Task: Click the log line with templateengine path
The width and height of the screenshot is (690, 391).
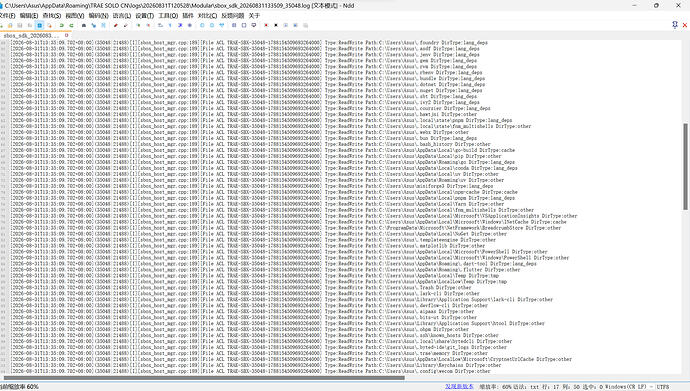Action: [253, 240]
